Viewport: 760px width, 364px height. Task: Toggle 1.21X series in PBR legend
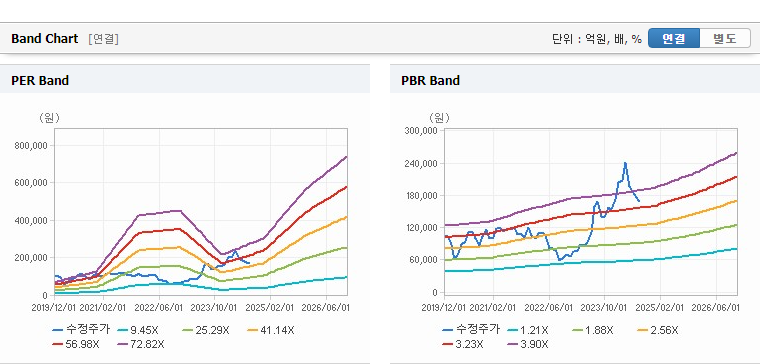pos(528,331)
